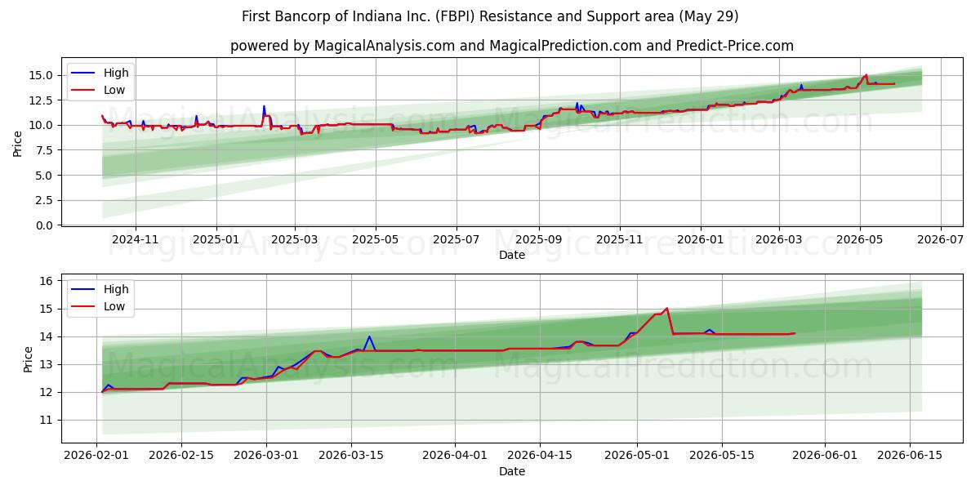The width and height of the screenshot is (980, 490).
Task: Click the '2026-02-01' date tick label
Action: click(98, 457)
